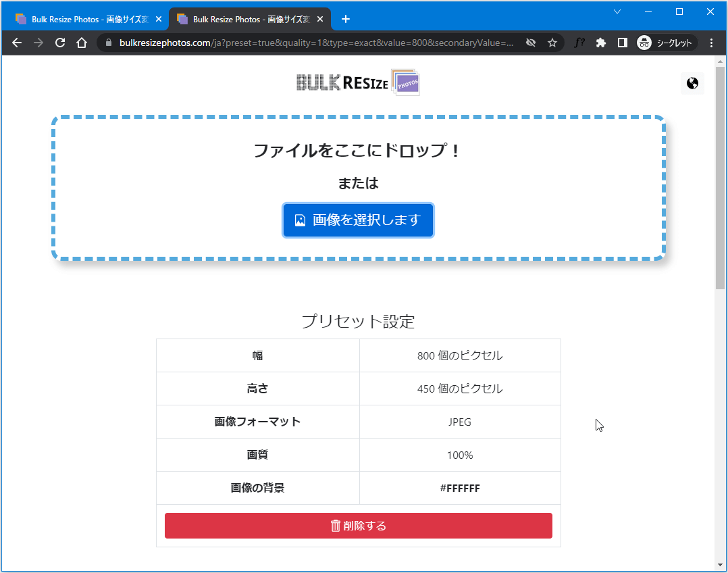728x573 pixels.
Task: Click the Bulk Resize Photos logo
Action: point(358,82)
